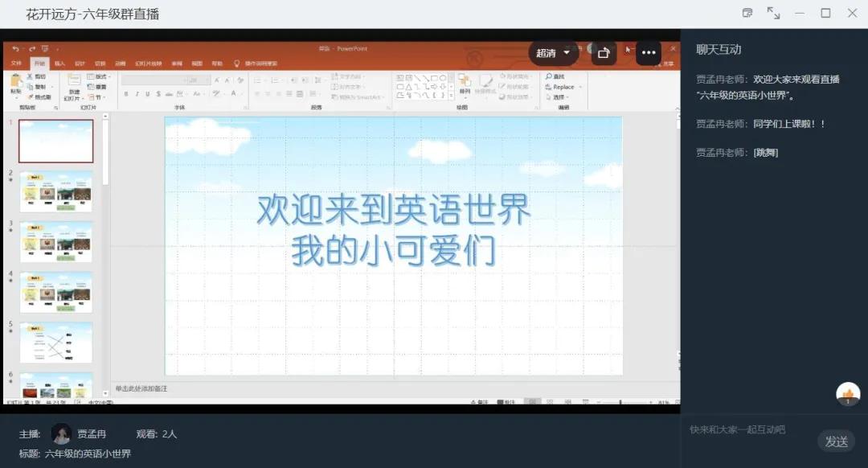The height and width of the screenshot is (468, 868).
Task: Click the clear formatting eraser icon
Action: click(240, 80)
